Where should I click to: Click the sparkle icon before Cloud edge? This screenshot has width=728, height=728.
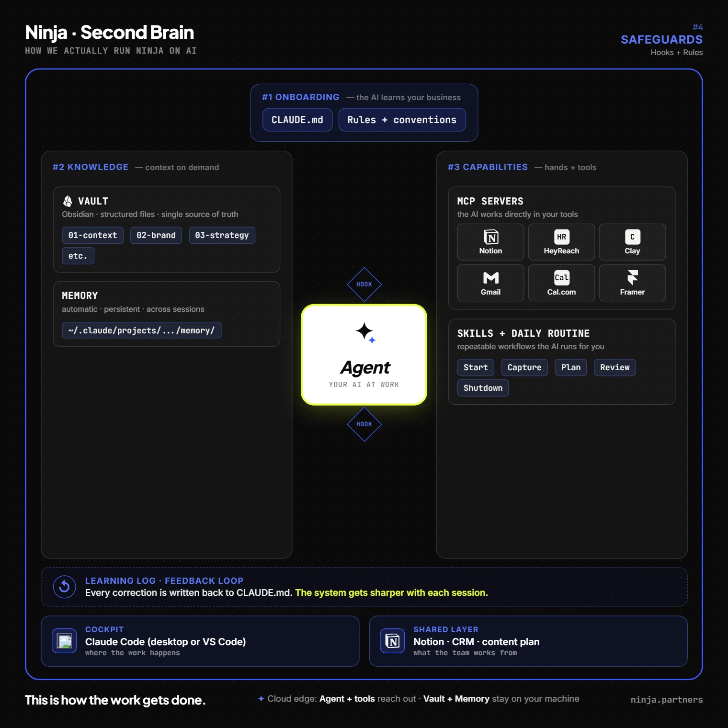261,699
